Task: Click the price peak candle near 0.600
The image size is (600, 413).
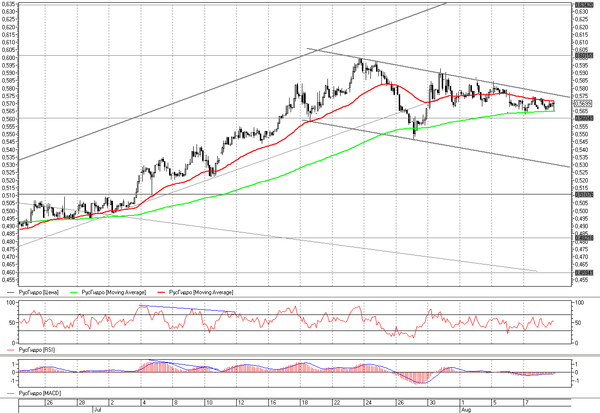Action: [x=360, y=62]
